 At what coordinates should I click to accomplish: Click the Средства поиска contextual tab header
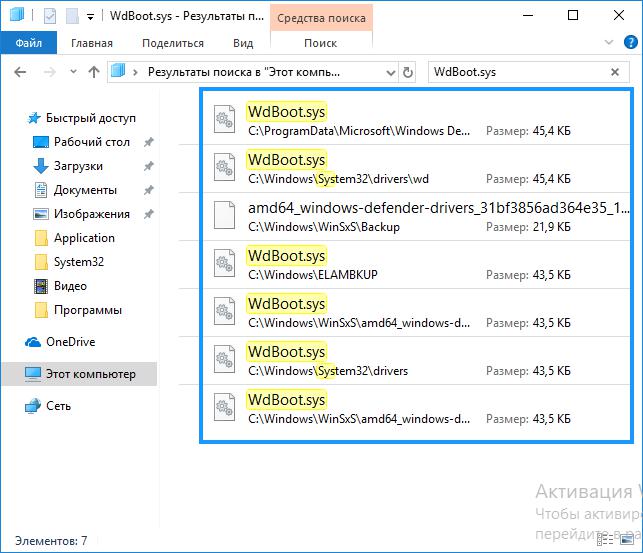pos(321,18)
